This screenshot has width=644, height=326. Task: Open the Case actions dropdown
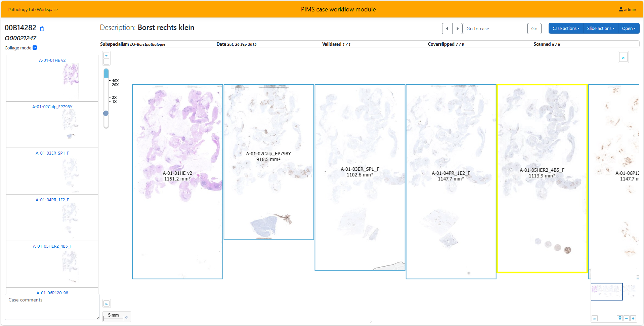[566, 29]
